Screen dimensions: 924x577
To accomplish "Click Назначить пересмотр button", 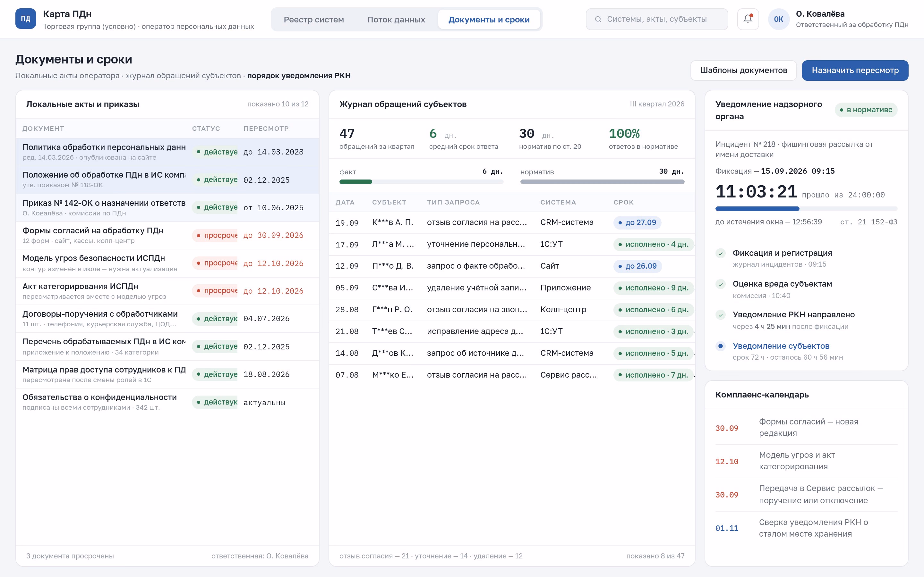I will [855, 71].
